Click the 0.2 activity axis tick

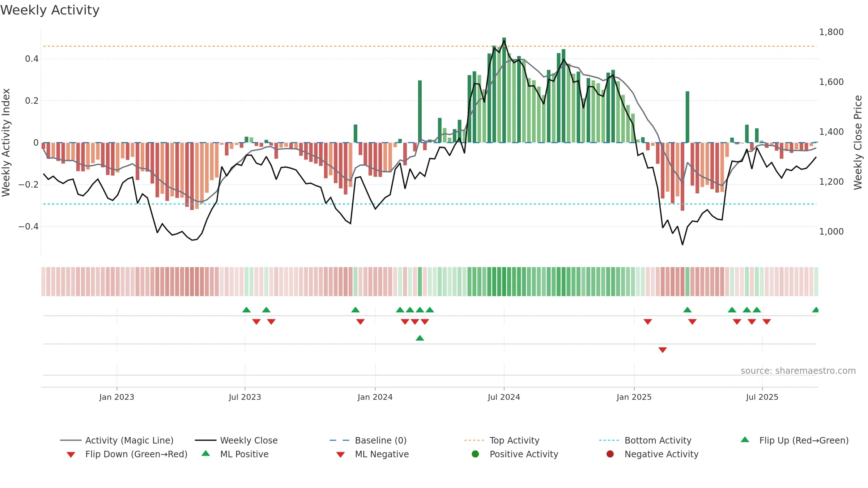[32, 101]
